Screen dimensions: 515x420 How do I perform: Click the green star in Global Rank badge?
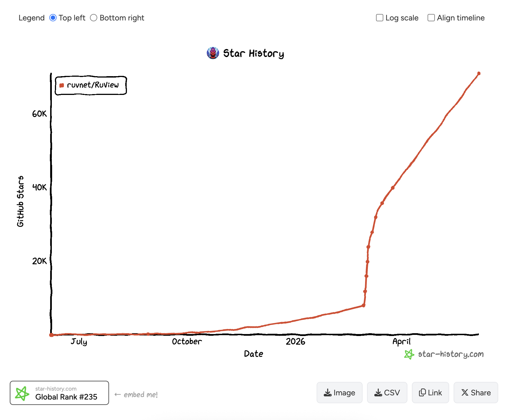22,393
